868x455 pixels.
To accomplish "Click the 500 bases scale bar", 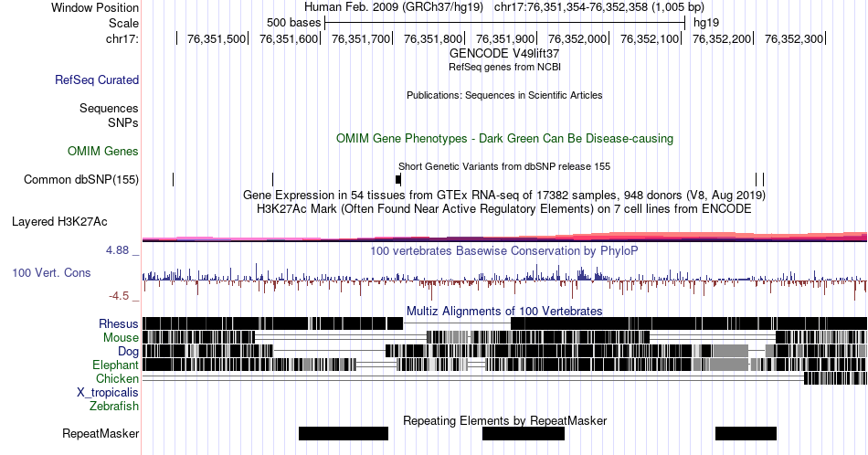I will [x=505, y=23].
